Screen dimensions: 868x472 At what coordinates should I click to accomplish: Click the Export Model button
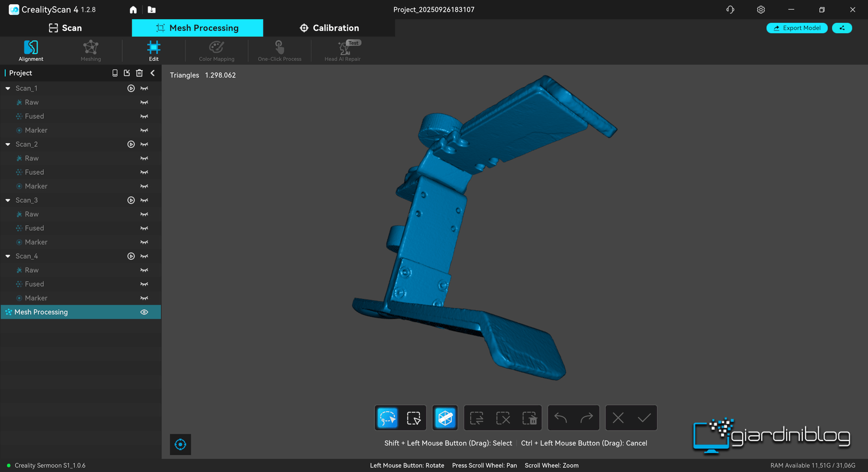tap(796, 28)
